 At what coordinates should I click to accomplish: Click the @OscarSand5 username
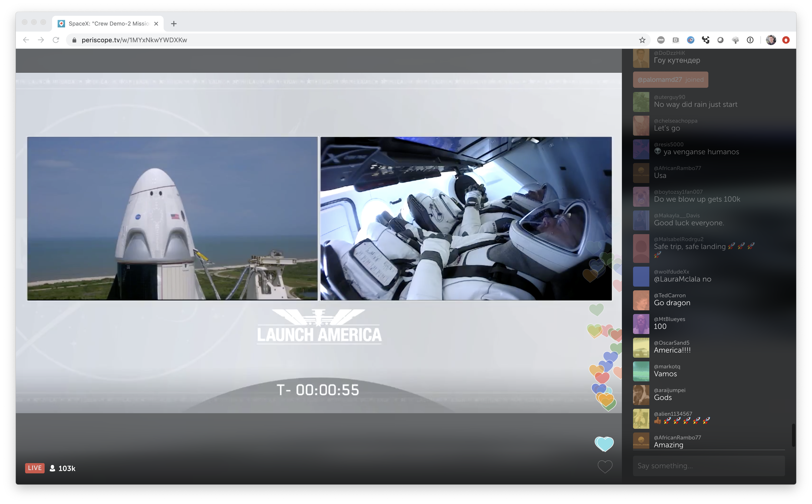coord(671,343)
